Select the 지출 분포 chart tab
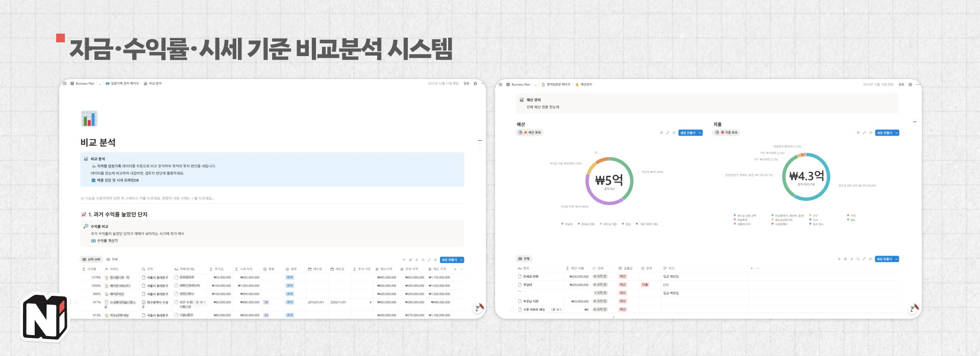Image resolution: width=980 pixels, height=356 pixels. [726, 133]
